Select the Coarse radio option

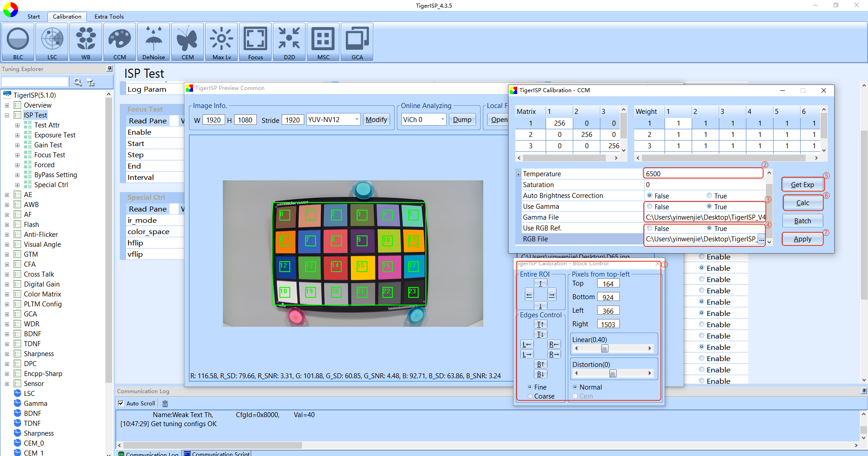(x=530, y=396)
